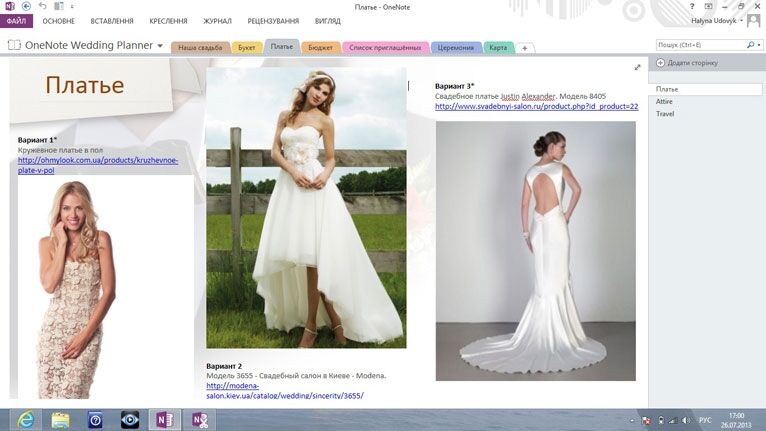Click the Back arrow in quick access toolbar
The width and height of the screenshot is (766, 431).
click(27, 6)
